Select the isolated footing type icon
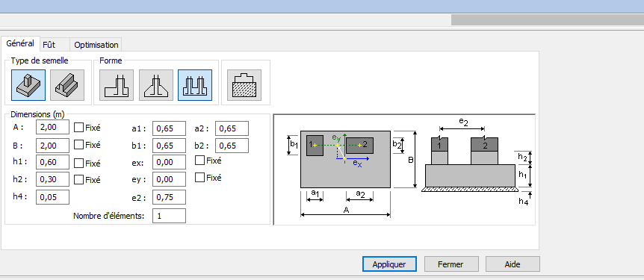This screenshot has height=280, width=644. (x=28, y=85)
